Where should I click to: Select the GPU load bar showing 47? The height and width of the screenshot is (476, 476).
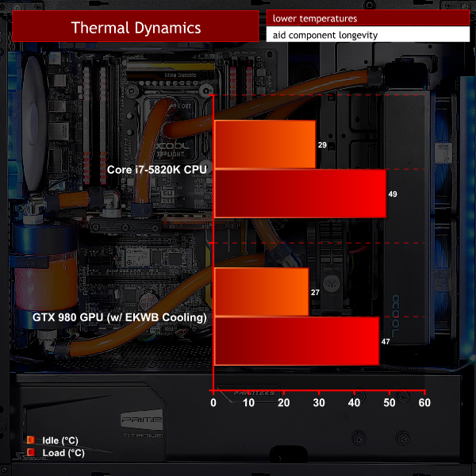(297, 341)
